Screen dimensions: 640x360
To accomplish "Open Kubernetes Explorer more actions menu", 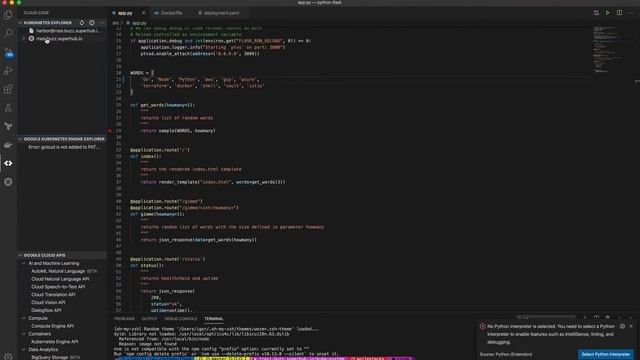I will pos(102,23).
